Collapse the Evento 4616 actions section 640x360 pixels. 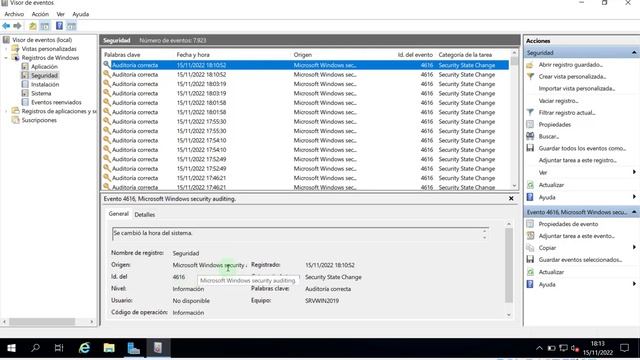634,212
